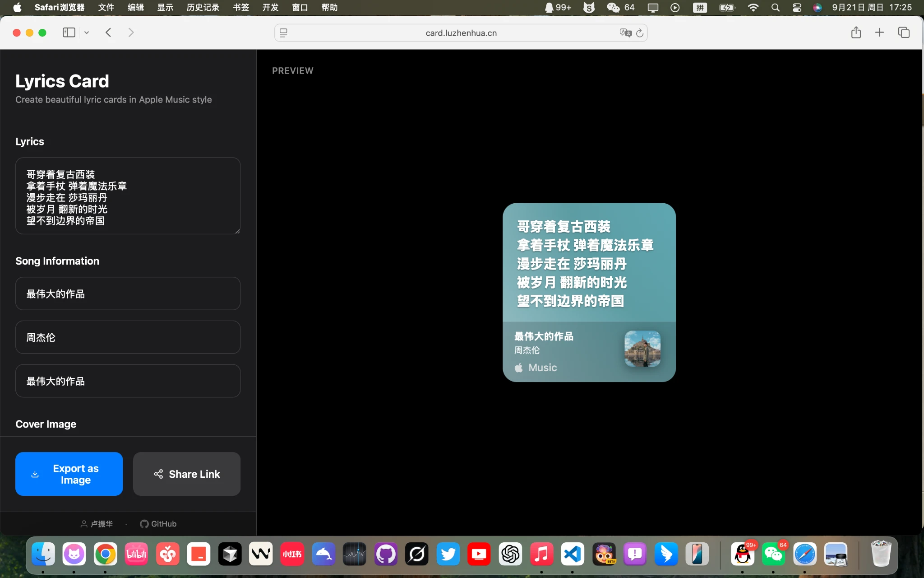The width and height of the screenshot is (924, 578).
Task: Open the Safari share icon
Action: pos(856,33)
